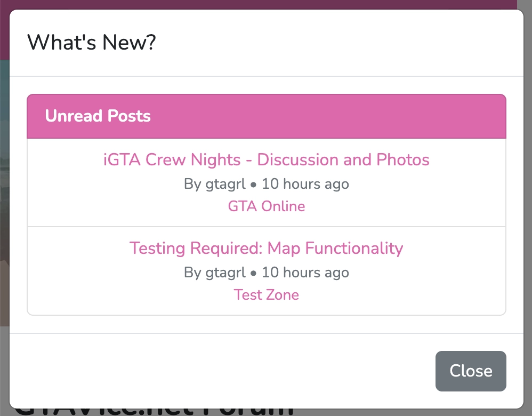Go to the GTA Online category

[266, 206]
